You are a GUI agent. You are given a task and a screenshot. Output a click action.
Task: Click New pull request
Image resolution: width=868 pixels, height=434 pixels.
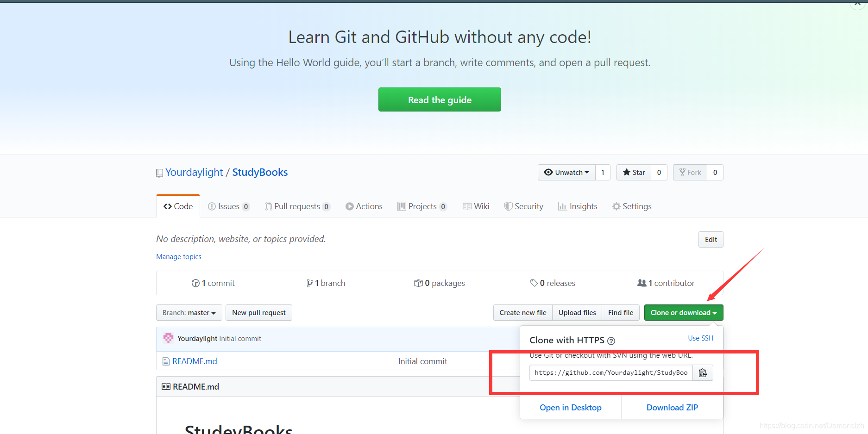(x=259, y=312)
